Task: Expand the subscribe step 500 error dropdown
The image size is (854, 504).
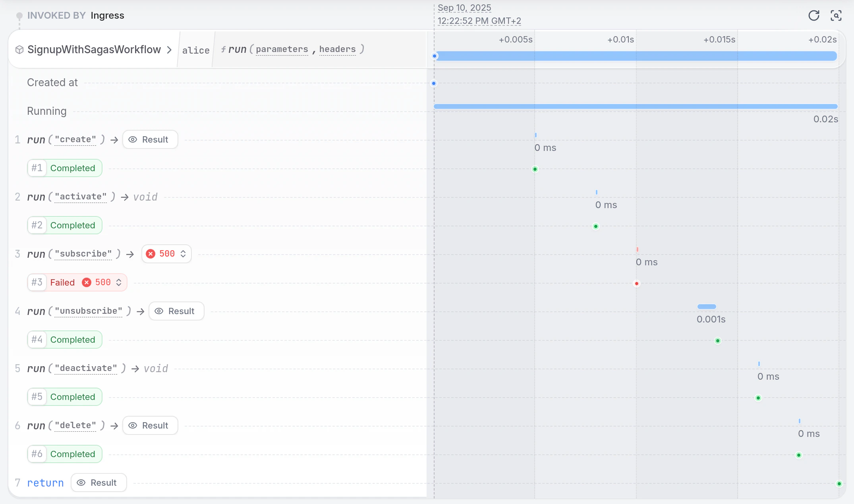Action: coord(183,254)
